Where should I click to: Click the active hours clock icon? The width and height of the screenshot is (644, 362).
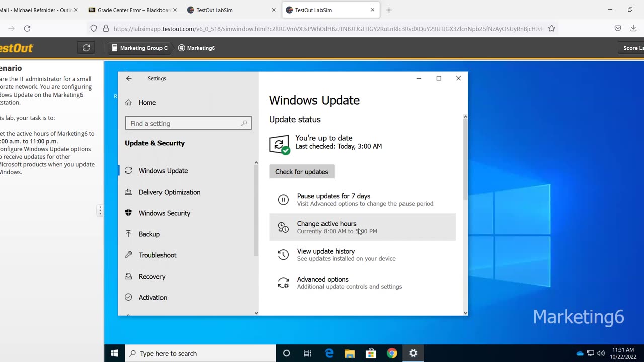pyautogui.click(x=283, y=227)
